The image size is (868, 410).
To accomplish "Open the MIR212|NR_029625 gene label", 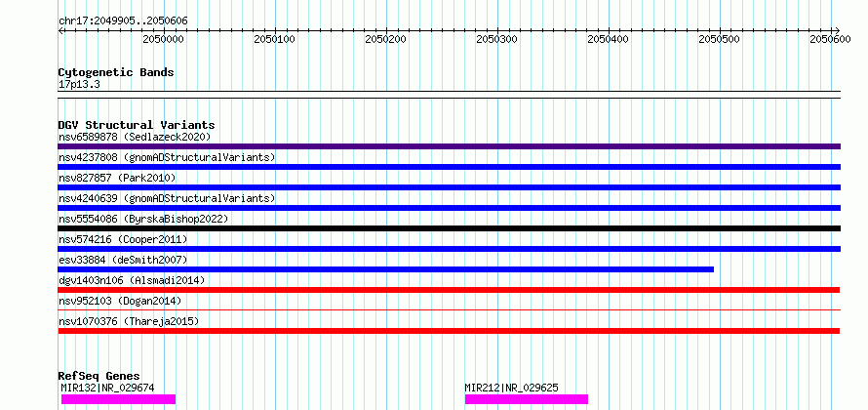I will click(x=511, y=388).
